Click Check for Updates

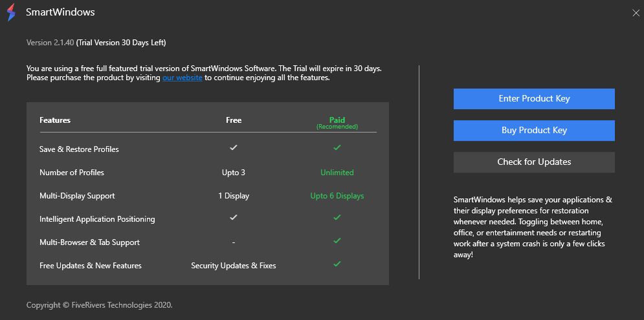pos(534,162)
